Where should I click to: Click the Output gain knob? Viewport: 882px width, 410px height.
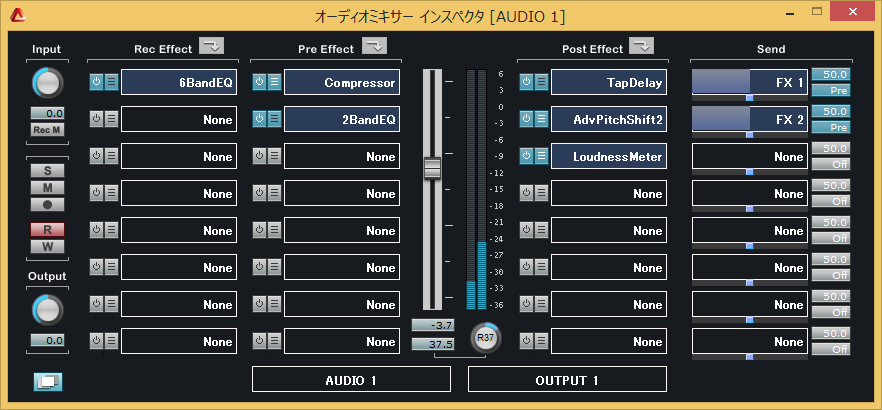[48, 310]
